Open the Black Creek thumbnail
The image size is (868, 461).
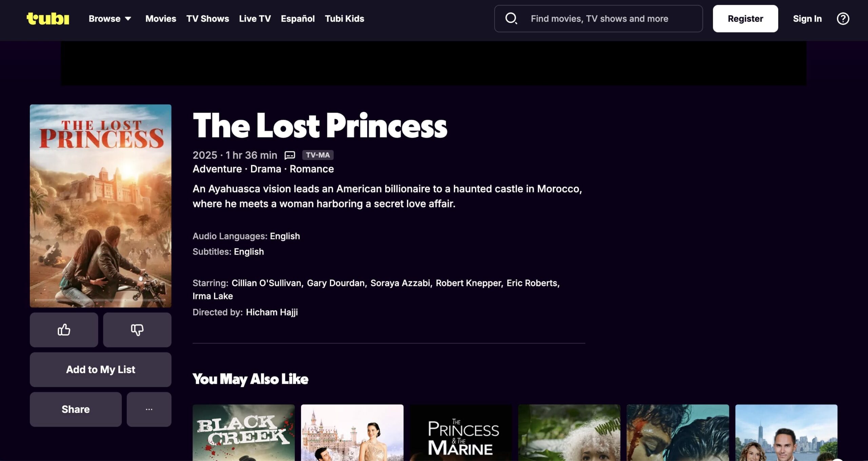pos(243,432)
